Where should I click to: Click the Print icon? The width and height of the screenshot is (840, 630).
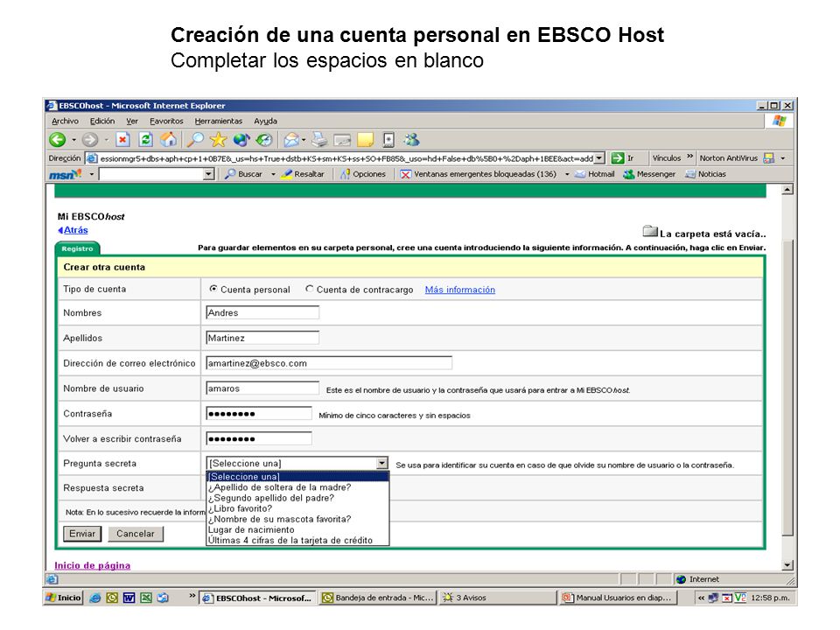pyautogui.click(x=319, y=140)
